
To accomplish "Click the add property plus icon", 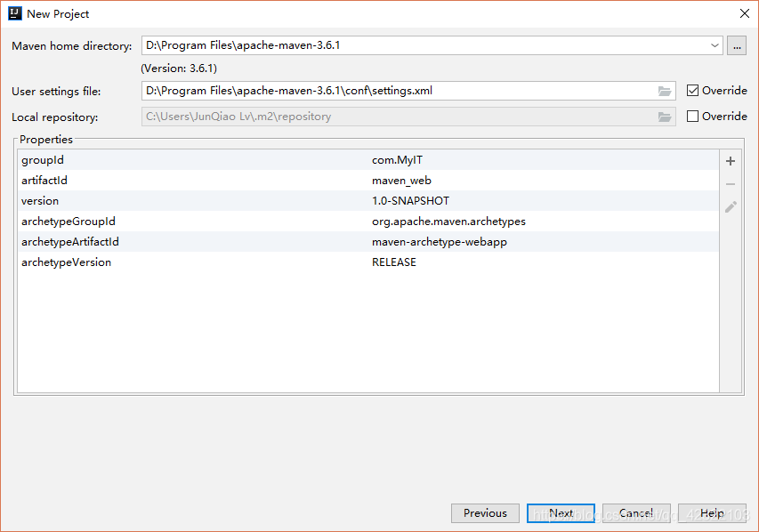I will [731, 161].
